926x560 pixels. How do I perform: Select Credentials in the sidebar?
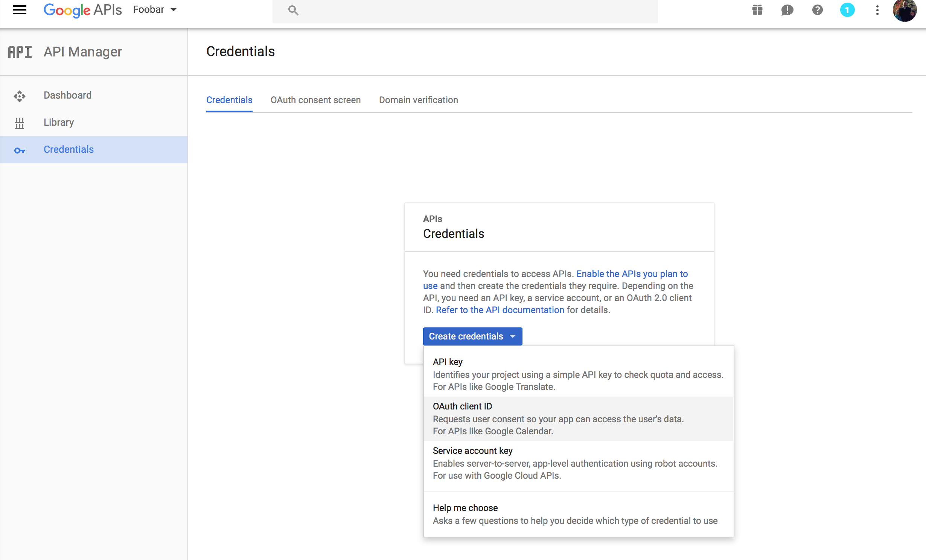point(94,149)
